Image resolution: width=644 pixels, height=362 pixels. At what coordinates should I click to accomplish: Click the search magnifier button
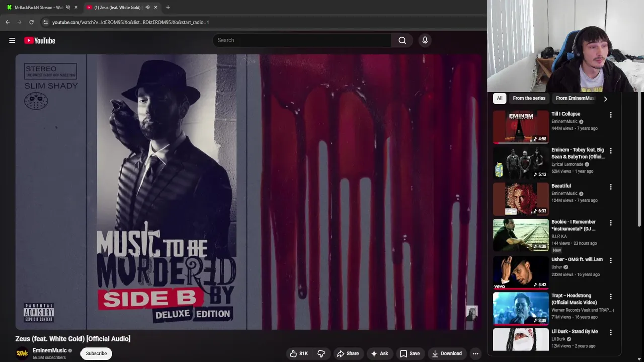(x=402, y=40)
